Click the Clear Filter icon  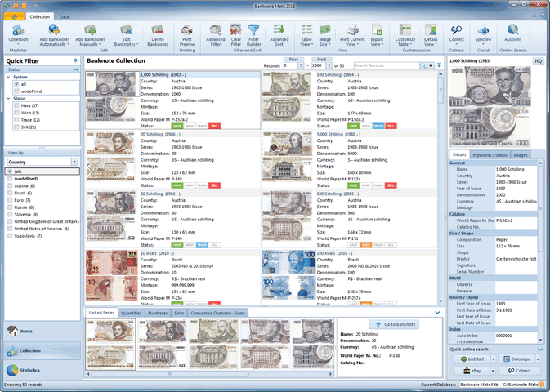click(235, 33)
